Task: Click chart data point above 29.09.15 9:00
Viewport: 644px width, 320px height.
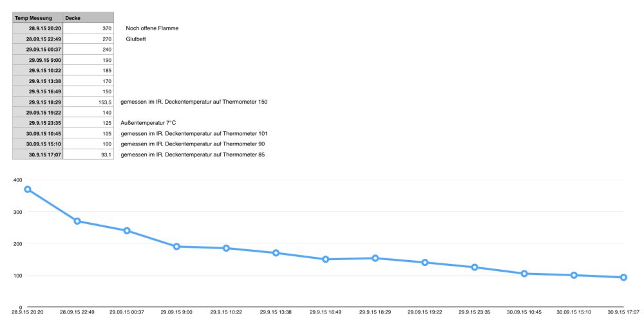Action: (x=176, y=246)
